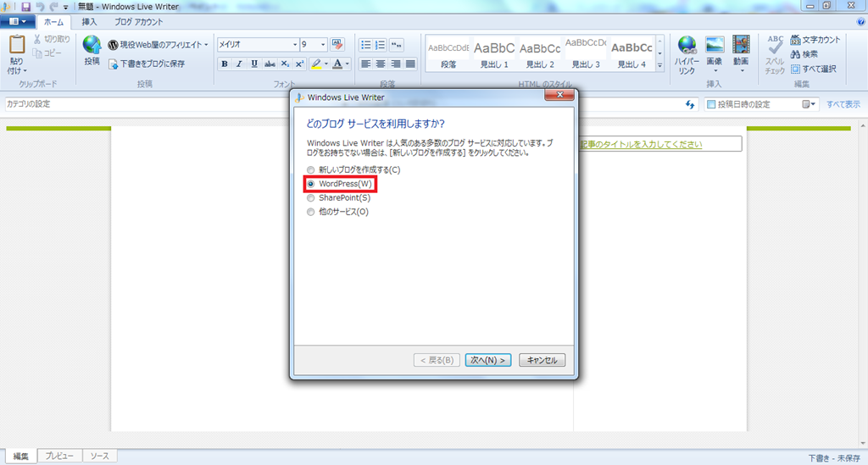Align paragraph text left
This screenshot has height=465, width=868.
coord(366,64)
